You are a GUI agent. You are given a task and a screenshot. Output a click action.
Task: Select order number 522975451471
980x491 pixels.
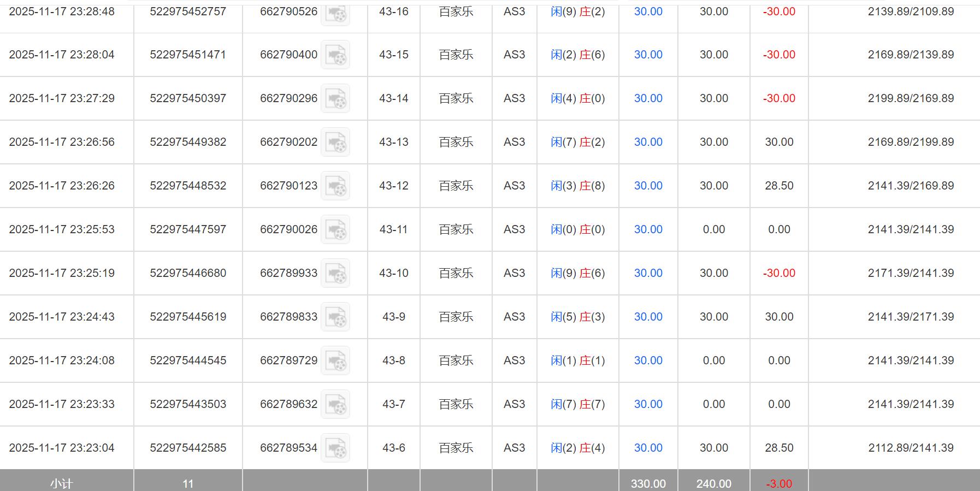click(x=188, y=55)
